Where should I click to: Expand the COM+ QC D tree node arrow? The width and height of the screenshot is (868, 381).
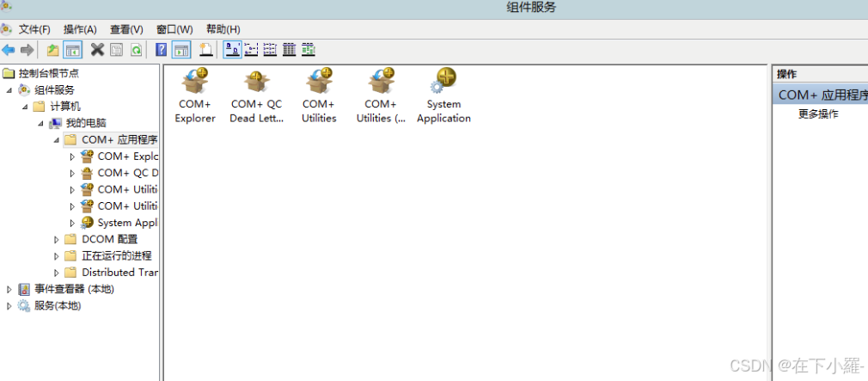click(72, 174)
